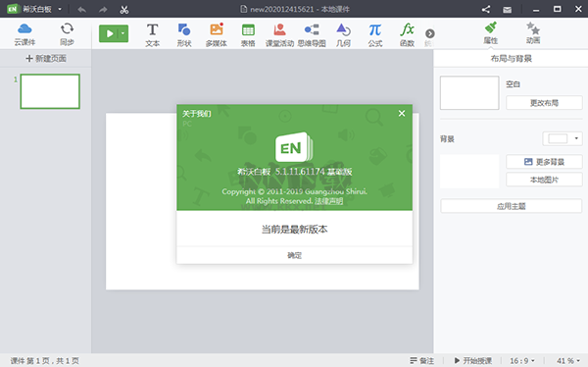Add a page with 新建页面
This screenshot has width=588, height=367.
[x=46, y=58]
